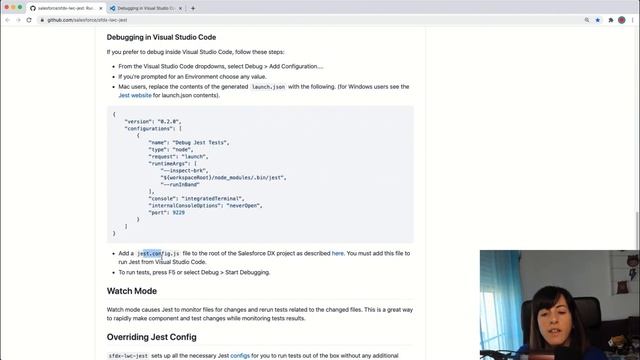640x360 pixels.
Task: Open a new tab with plus button
Action: click(x=193, y=8)
